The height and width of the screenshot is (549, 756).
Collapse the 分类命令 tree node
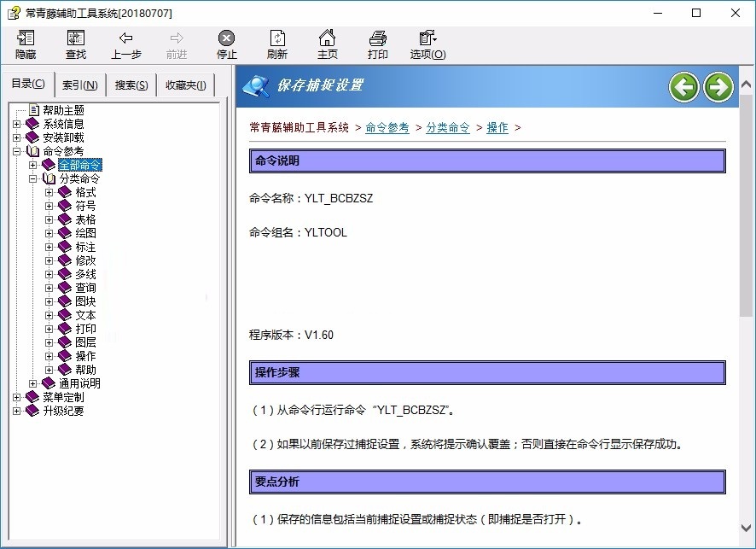pyautogui.click(x=32, y=178)
